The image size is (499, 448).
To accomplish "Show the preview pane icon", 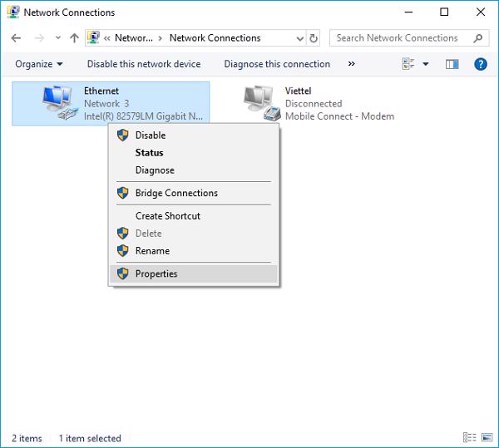I will click(x=452, y=64).
